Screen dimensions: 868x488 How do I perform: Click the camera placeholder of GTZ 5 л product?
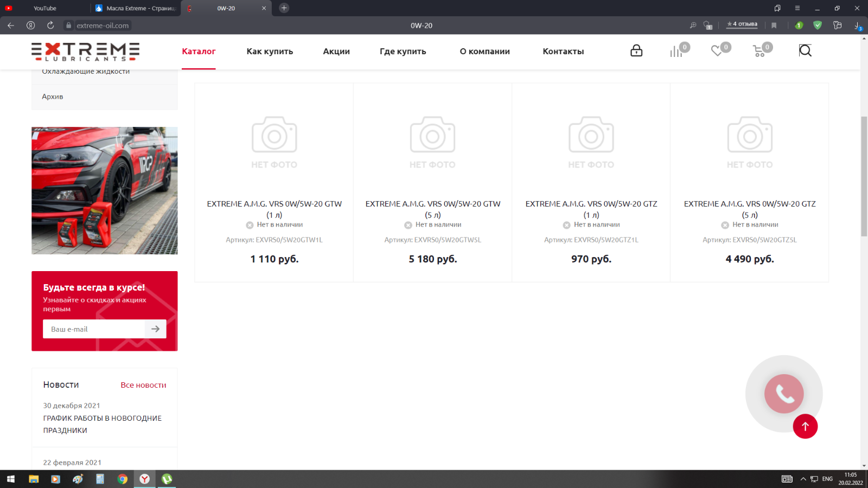pos(750,134)
